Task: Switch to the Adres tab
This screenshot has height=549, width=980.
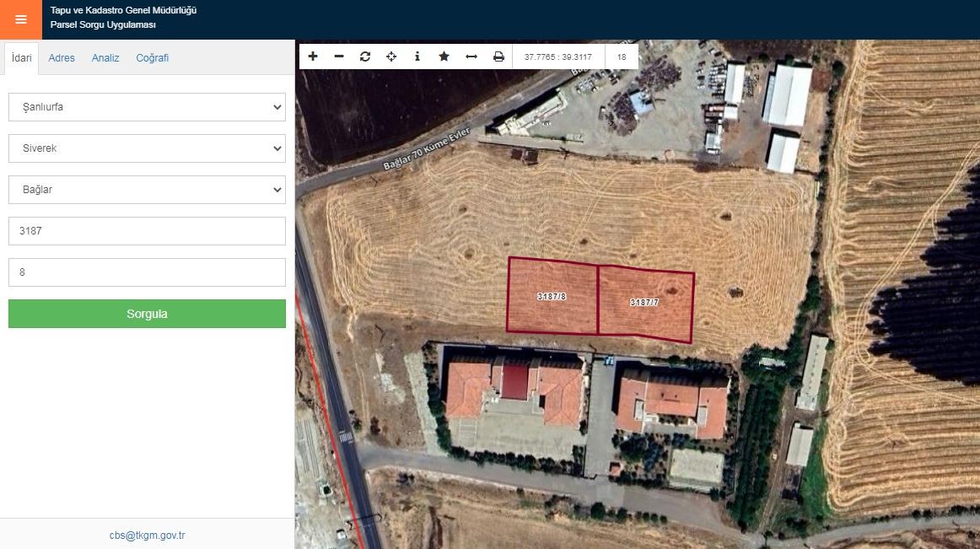Action: coord(62,58)
